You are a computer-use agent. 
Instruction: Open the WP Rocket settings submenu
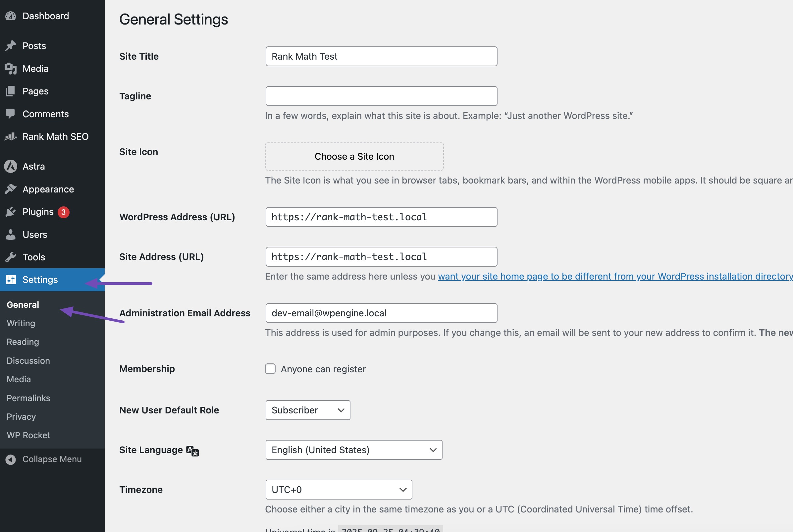click(x=28, y=435)
